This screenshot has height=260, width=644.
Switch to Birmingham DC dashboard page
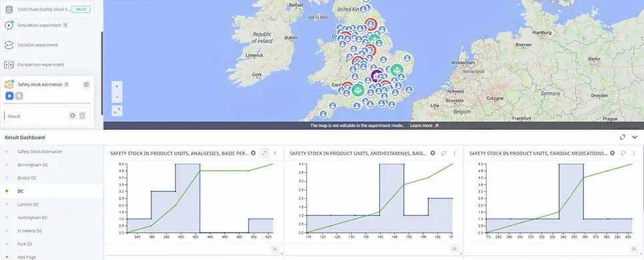(33, 165)
